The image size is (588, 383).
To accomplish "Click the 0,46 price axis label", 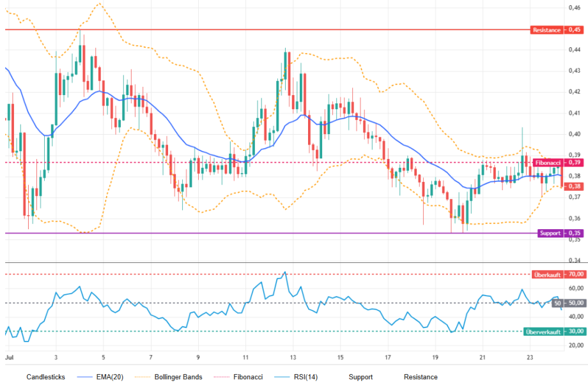I will [575, 8].
